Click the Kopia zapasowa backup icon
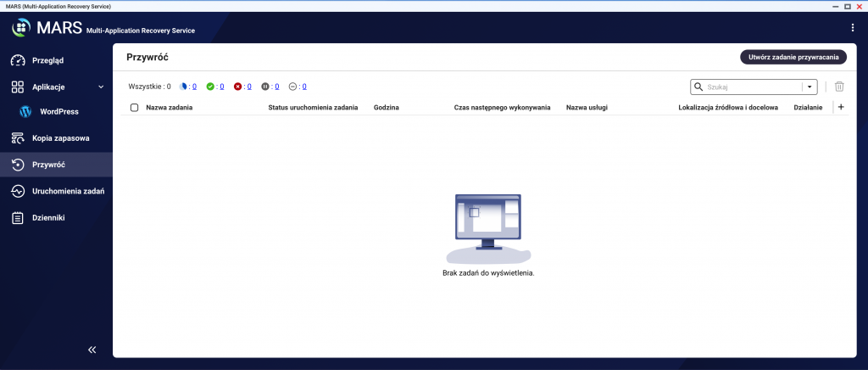Viewport: 868px width, 370px height. click(17, 137)
